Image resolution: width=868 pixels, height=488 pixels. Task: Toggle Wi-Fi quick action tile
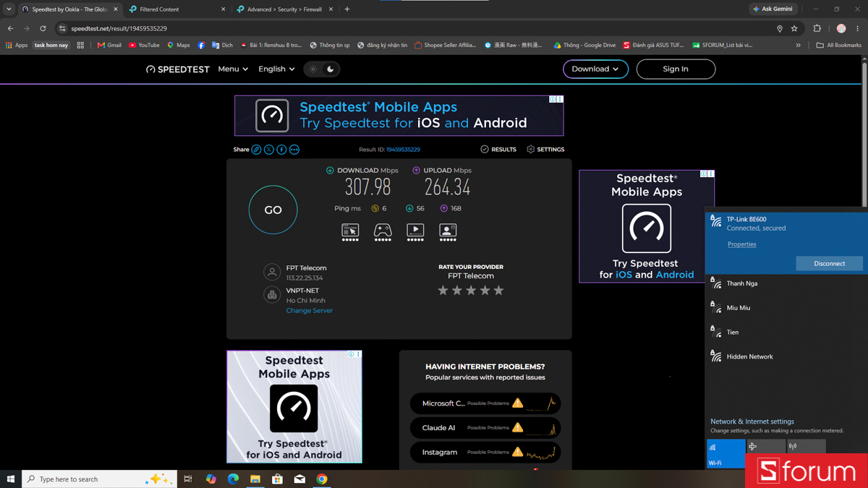click(726, 453)
